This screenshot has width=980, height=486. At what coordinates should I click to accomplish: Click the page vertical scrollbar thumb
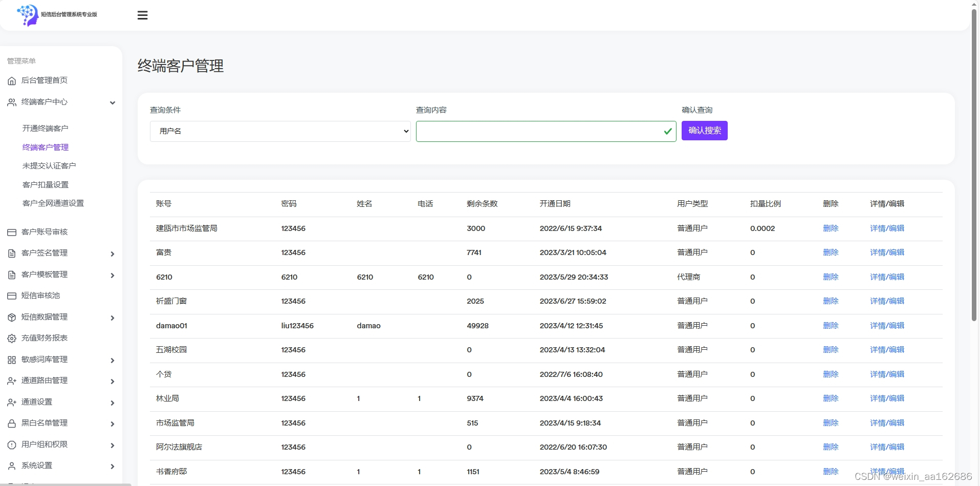click(974, 164)
